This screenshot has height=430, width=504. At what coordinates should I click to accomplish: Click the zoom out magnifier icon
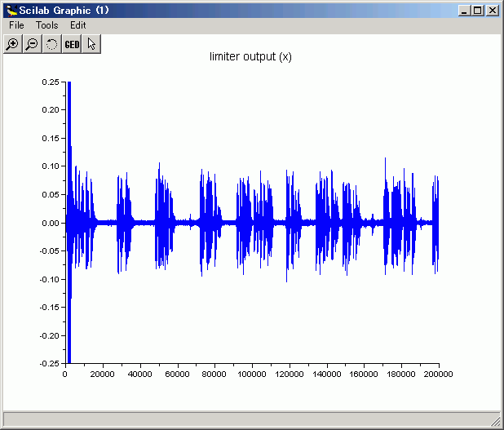click(x=32, y=44)
